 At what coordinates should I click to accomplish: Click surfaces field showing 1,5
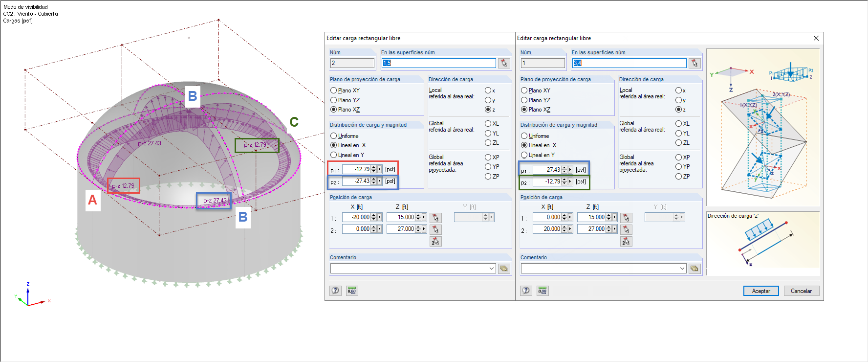click(438, 63)
